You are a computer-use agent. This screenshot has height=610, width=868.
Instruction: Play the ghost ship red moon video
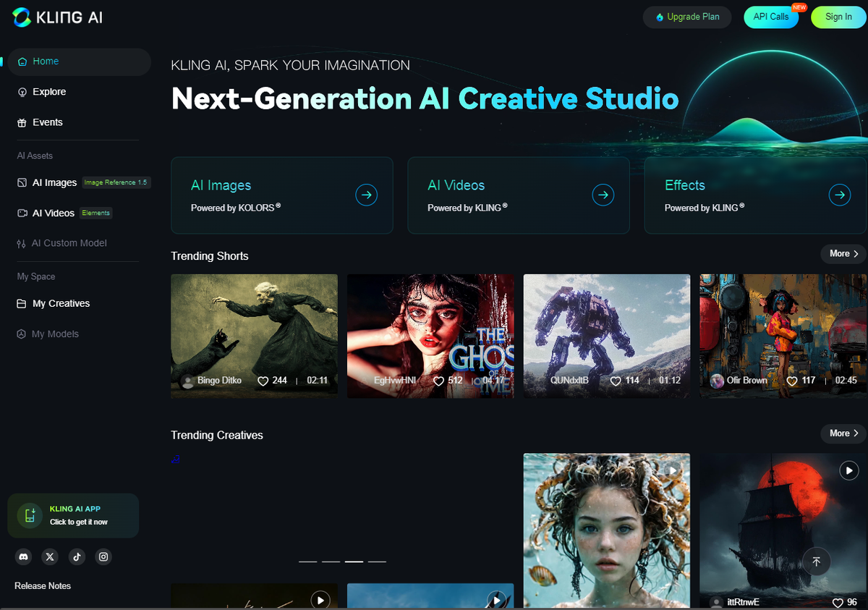(849, 471)
